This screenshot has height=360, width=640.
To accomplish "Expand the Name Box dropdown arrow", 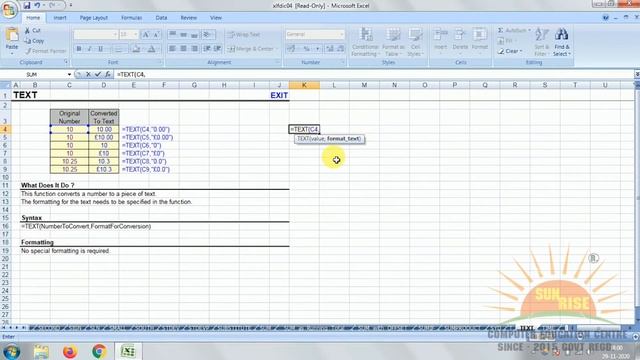I will coord(69,74).
